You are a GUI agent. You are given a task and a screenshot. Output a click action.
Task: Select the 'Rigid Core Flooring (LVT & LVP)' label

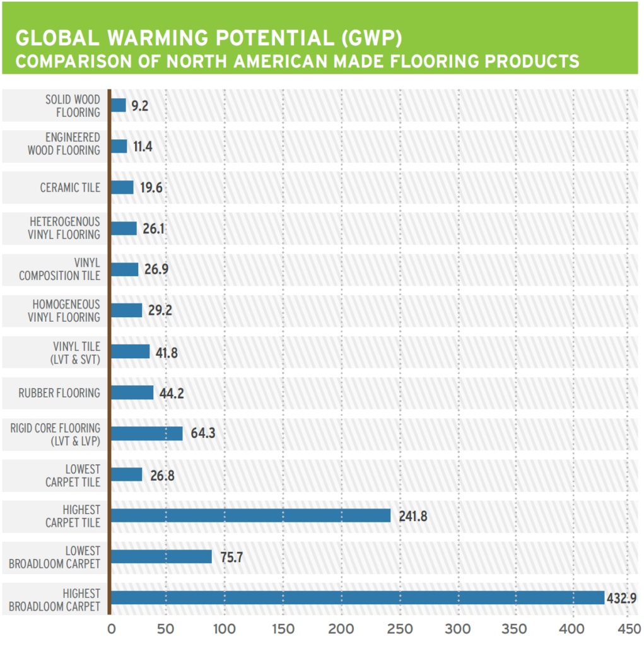pyautogui.click(x=56, y=435)
